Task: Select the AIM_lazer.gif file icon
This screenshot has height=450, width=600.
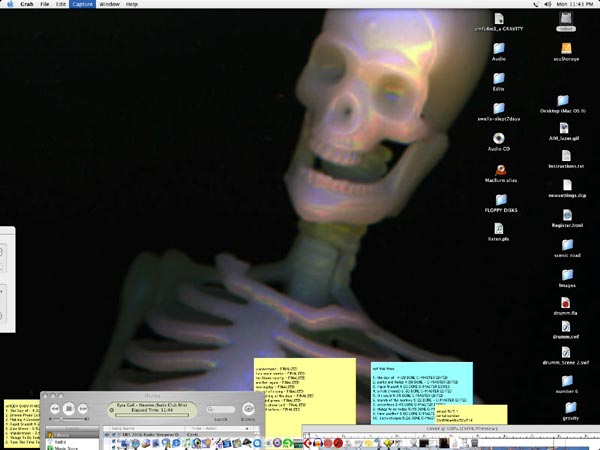Action: [564, 128]
